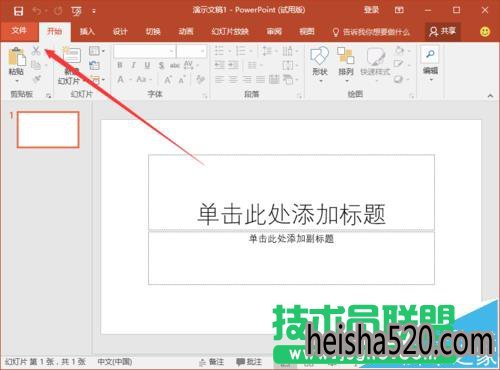The width and height of the screenshot is (500, 370).
Task: Click the Shape Effects icon
Action: pyautogui.click(x=399, y=79)
